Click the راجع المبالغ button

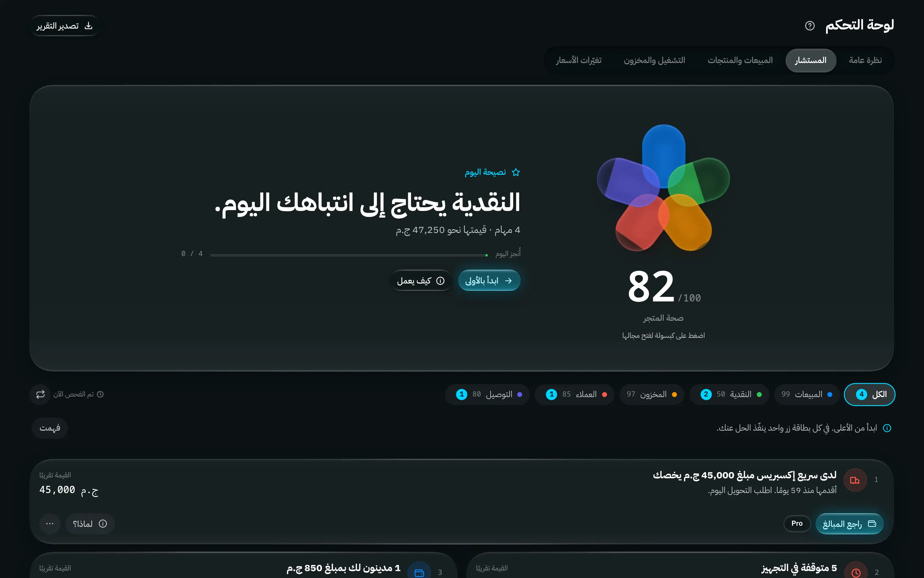tap(849, 523)
